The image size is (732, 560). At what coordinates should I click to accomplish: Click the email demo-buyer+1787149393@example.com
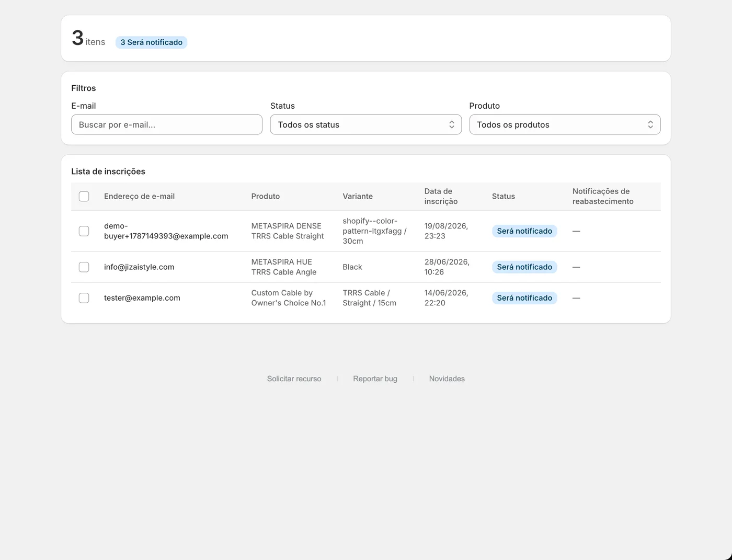coord(166,231)
